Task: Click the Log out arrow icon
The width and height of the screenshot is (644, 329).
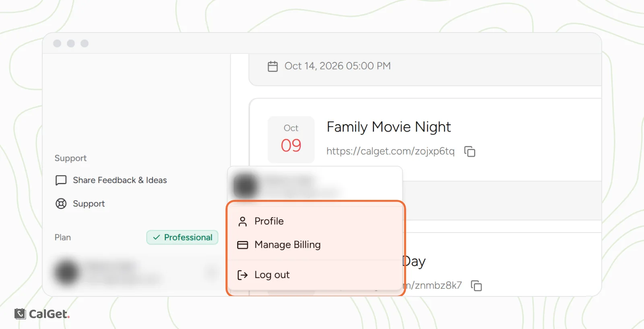Action: point(242,275)
